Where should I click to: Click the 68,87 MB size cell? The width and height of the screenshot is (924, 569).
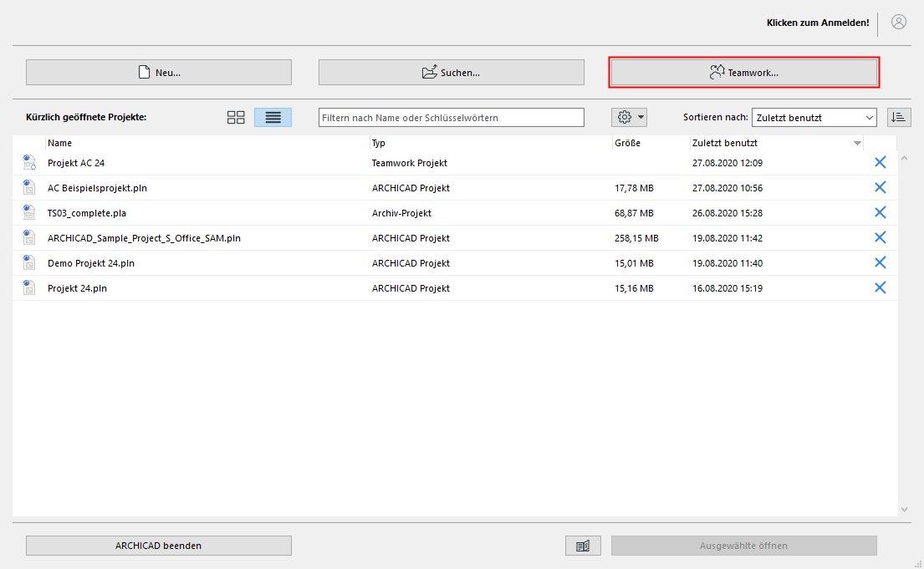pos(634,213)
